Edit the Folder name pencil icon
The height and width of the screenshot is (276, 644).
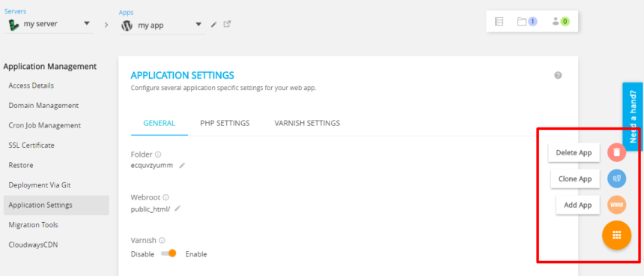(183, 165)
